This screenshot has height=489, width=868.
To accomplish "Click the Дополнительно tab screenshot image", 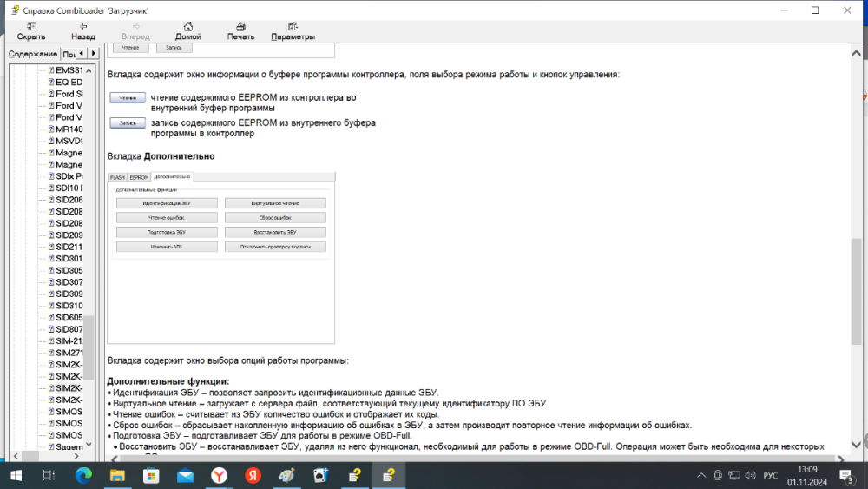I will point(220,257).
